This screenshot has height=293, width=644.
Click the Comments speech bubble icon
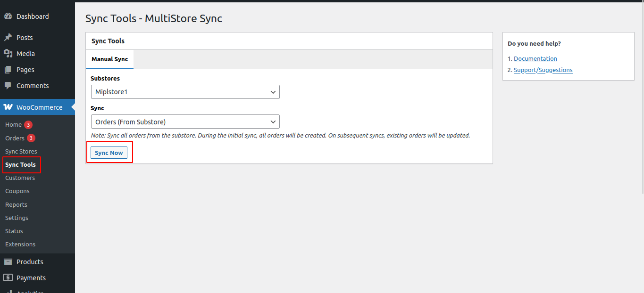coord(8,86)
